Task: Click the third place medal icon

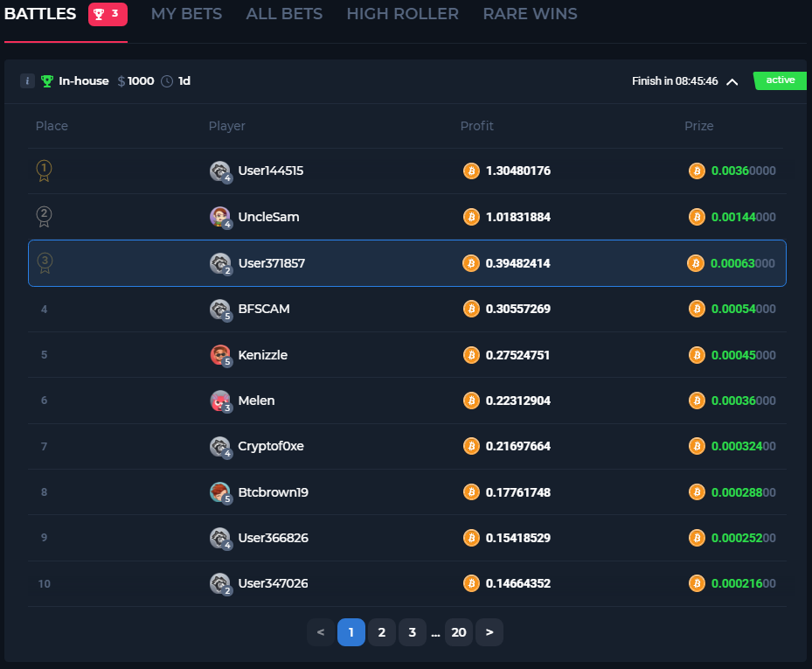Action: click(45, 262)
